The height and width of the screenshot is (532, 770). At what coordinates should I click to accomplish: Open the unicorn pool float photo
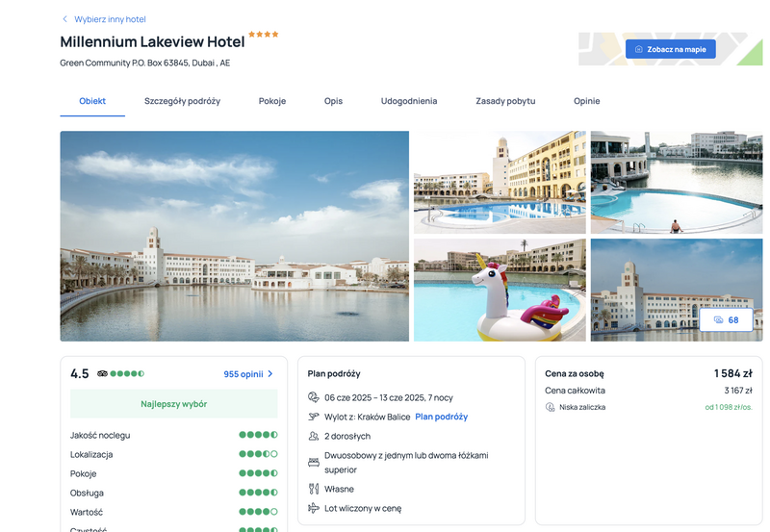click(500, 290)
